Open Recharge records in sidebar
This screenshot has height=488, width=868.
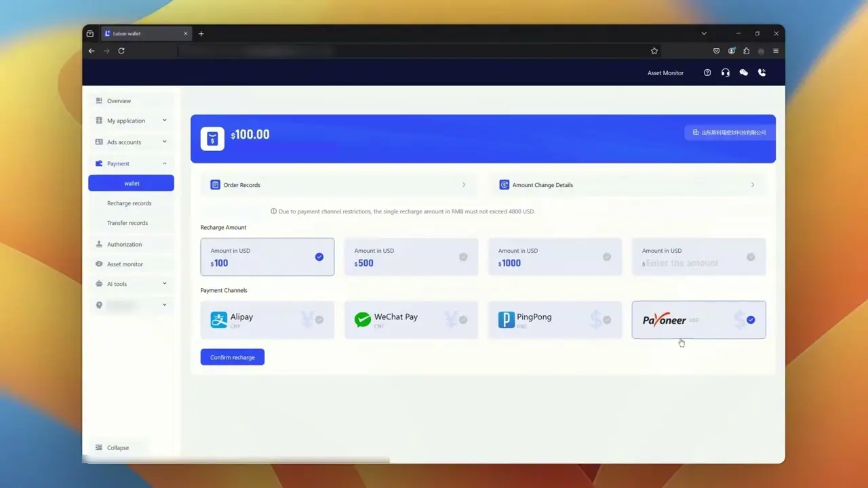click(129, 203)
